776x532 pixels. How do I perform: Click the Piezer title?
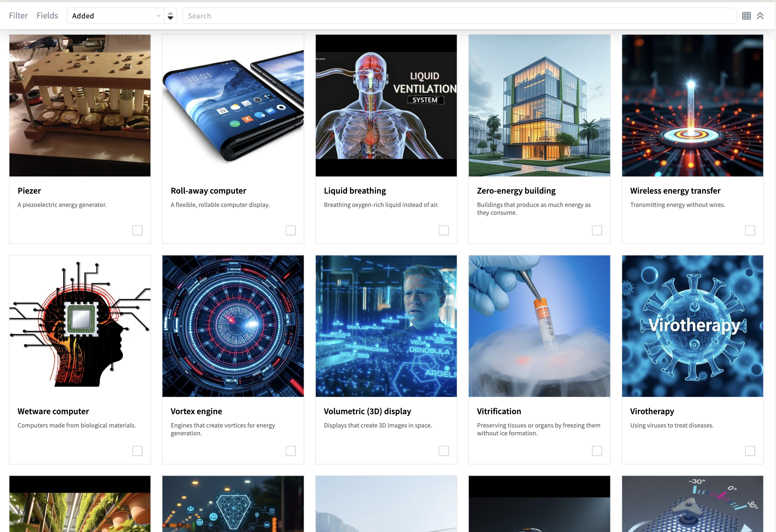click(x=29, y=191)
